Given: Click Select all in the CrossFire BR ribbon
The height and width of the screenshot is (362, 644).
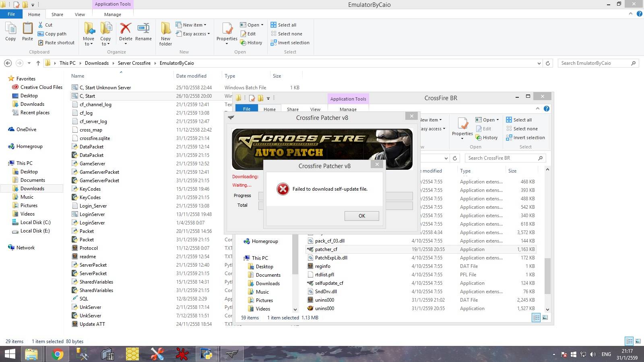Looking at the screenshot, I should 519,120.
